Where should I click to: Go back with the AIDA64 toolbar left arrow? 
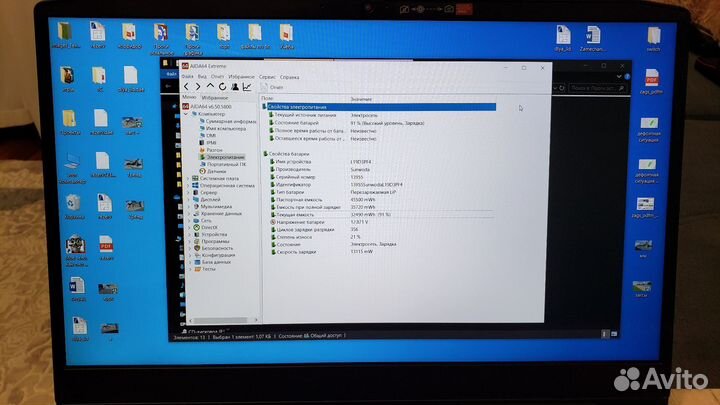coord(186,86)
